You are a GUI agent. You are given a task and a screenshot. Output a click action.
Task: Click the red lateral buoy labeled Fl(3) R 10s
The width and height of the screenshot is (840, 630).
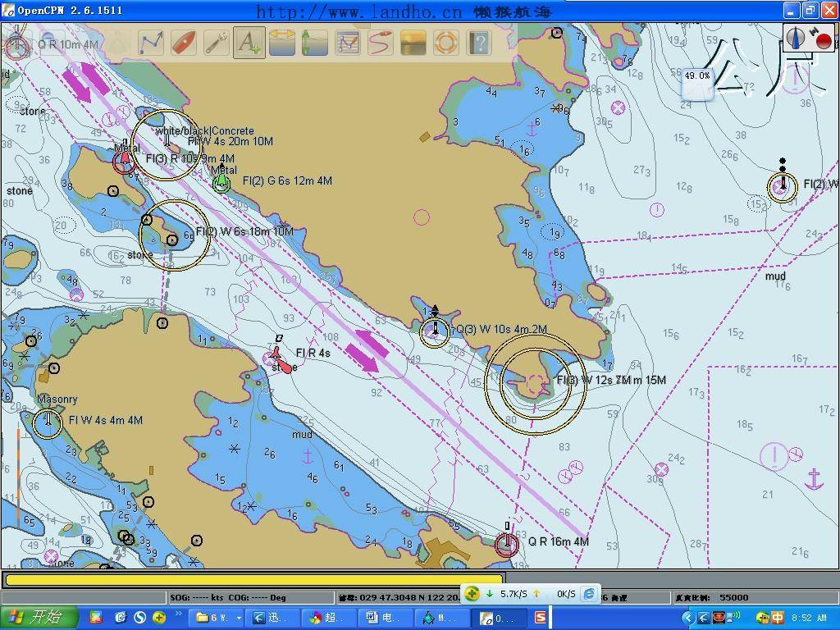click(125, 161)
